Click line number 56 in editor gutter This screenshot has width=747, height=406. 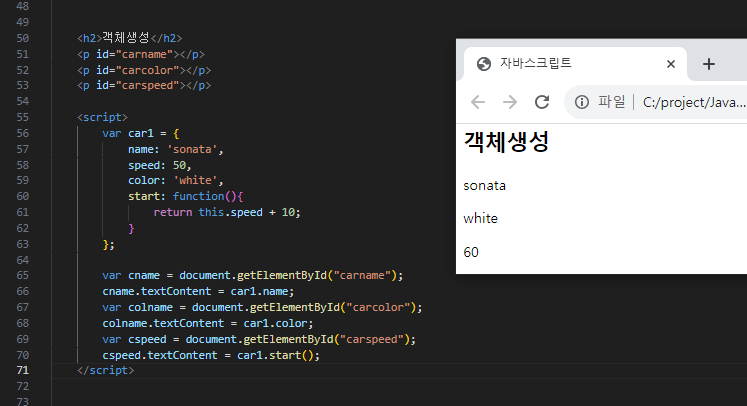pos(22,133)
